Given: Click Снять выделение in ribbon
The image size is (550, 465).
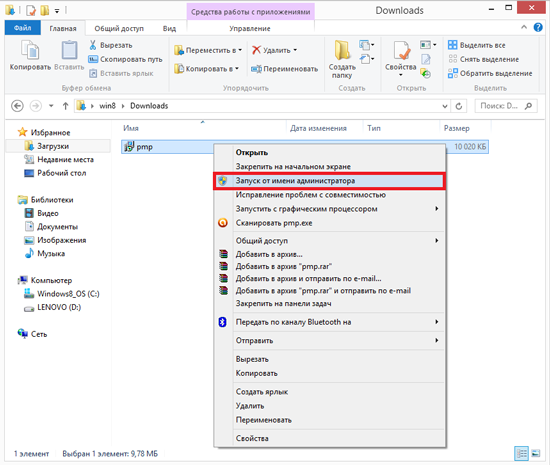Looking at the screenshot, I should coord(483,59).
